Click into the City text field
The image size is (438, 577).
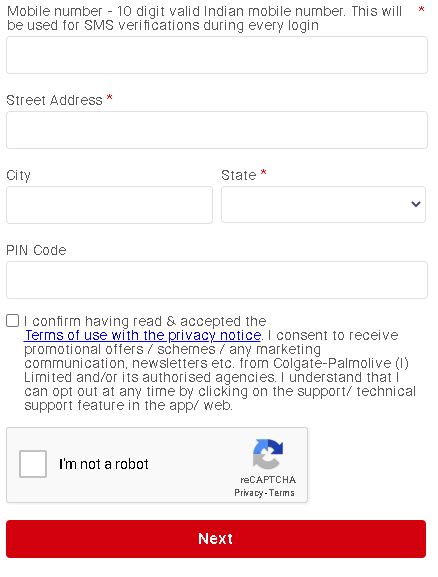point(109,205)
